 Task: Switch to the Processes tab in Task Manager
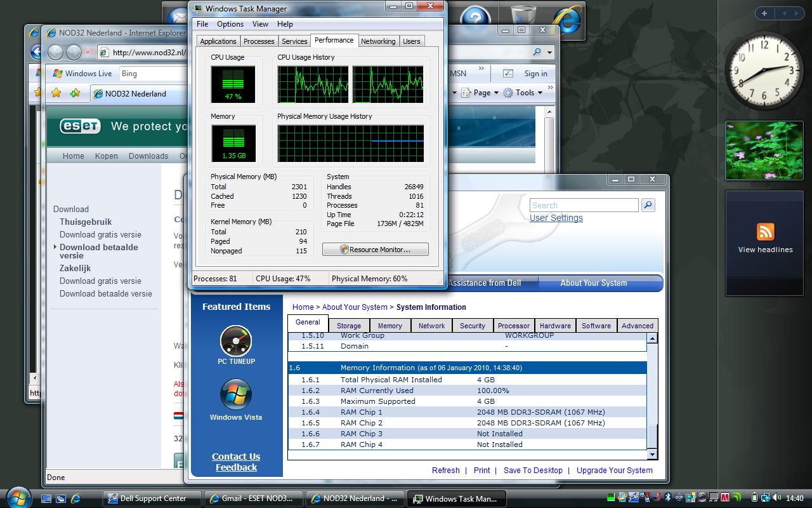pyautogui.click(x=259, y=41)
